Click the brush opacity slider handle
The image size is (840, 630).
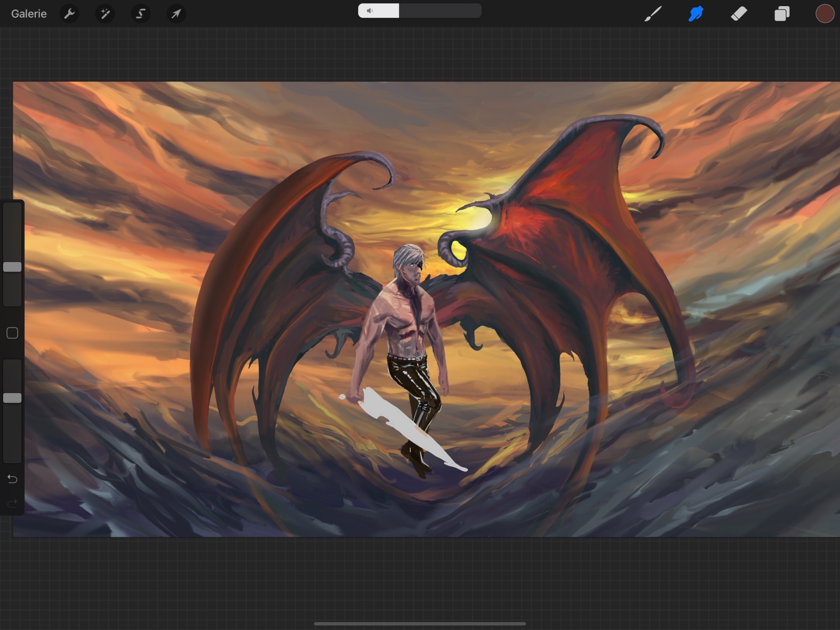pyautogui.click(x=12, y=398)
